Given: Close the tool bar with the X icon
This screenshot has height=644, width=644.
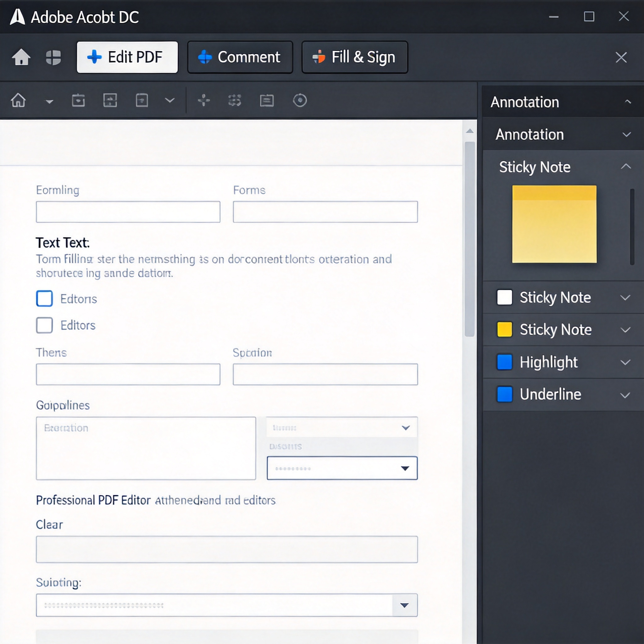Looking at the screenshot, I should [x=621, y=57].
